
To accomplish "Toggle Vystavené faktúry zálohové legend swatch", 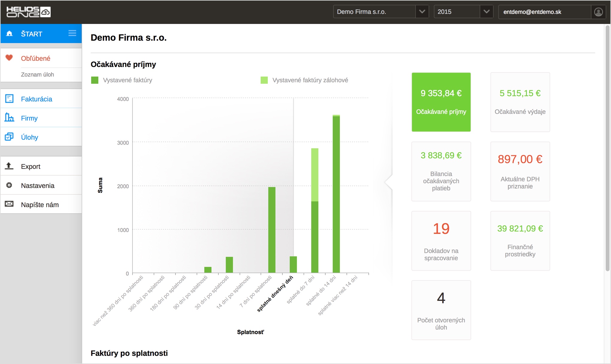I will [x=264, y=80].
